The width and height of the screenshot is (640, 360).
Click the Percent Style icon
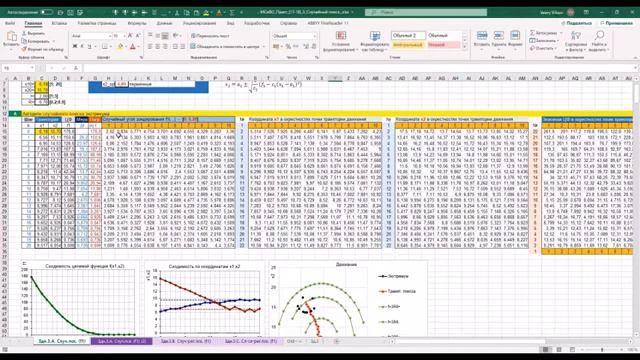[x=288, y=47]
